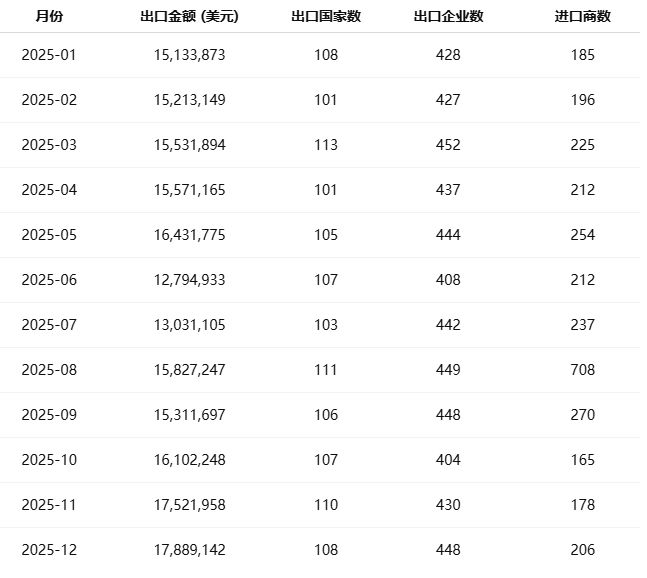Click the 月份 column header
Image resolution: width=647 pixels, height=578 pixels.
point(49,17)
